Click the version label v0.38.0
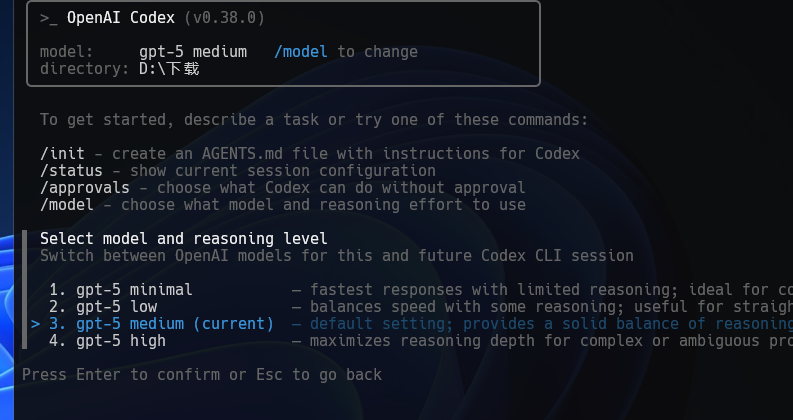The height and width of the screenshot is (420, 793). [x=225, y=18]
